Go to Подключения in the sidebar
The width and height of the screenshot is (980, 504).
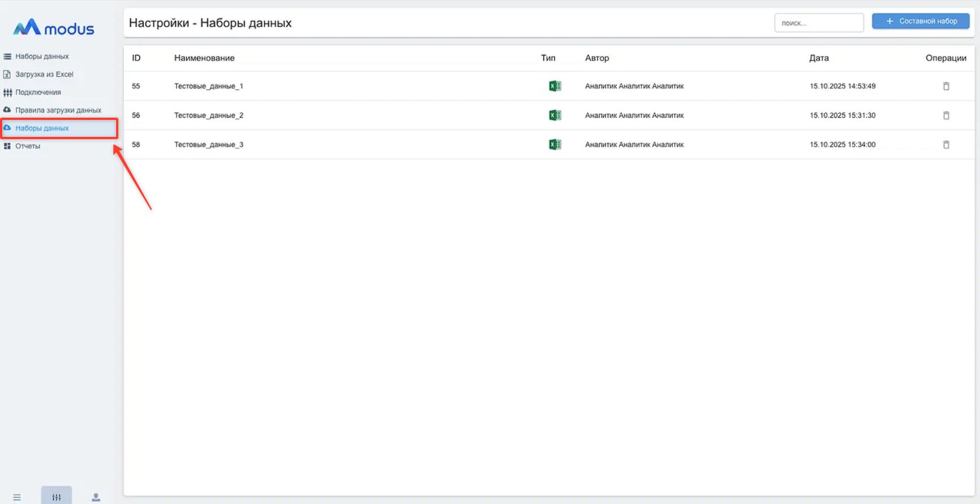pyautogui.click(x=38, y=93)
